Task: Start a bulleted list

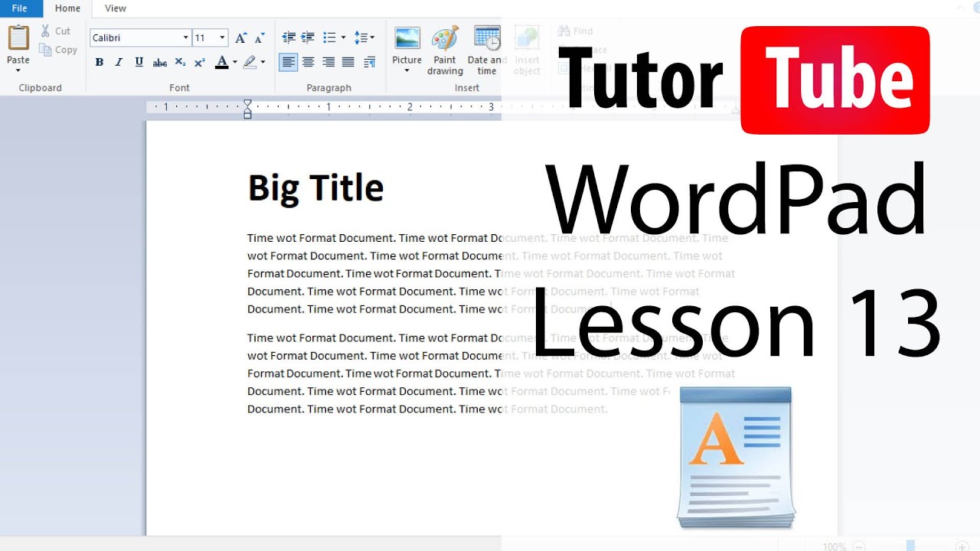Action: (329, 37)
